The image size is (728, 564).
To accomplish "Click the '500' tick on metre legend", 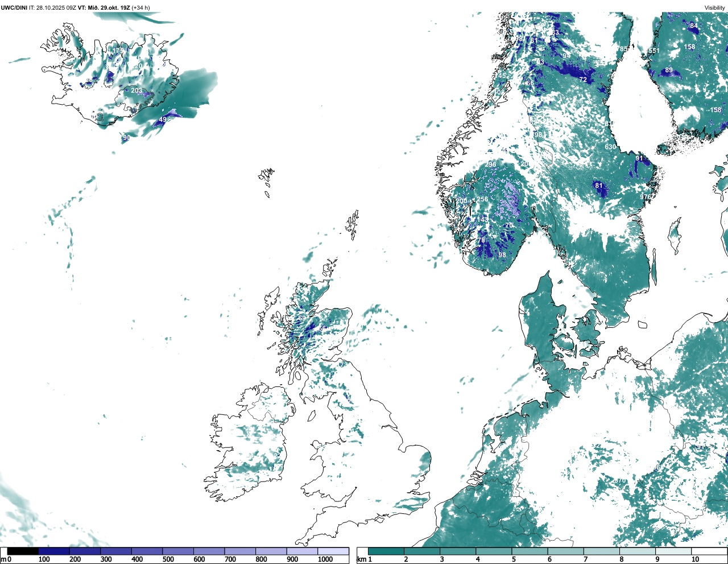I will tap(168, 559).
